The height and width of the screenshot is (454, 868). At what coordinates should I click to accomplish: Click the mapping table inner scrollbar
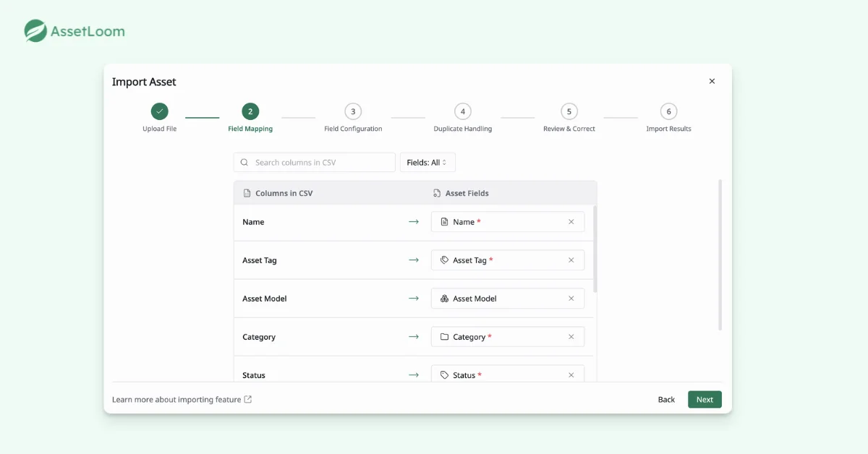595,249
